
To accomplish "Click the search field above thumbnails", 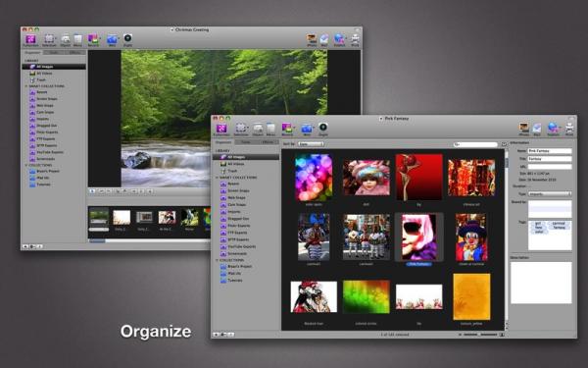I will click(475, 144).
